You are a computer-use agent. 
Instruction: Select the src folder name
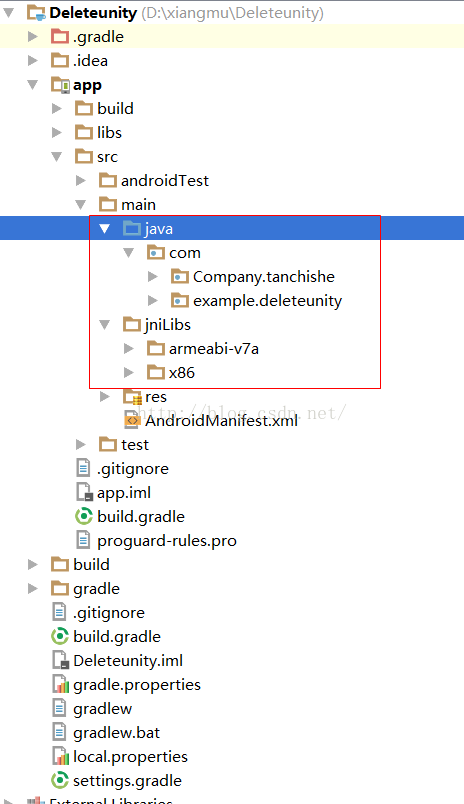point(107,157)
